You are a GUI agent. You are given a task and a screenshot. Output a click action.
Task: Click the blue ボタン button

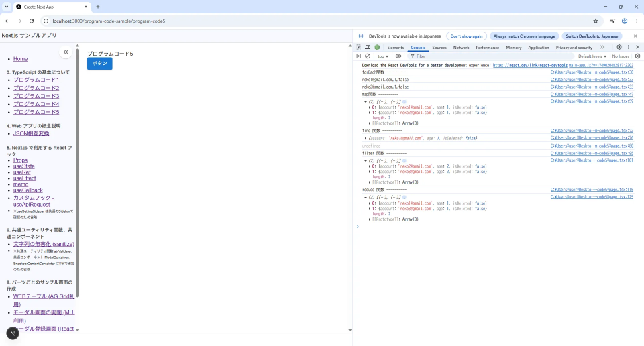coord(100,64)
